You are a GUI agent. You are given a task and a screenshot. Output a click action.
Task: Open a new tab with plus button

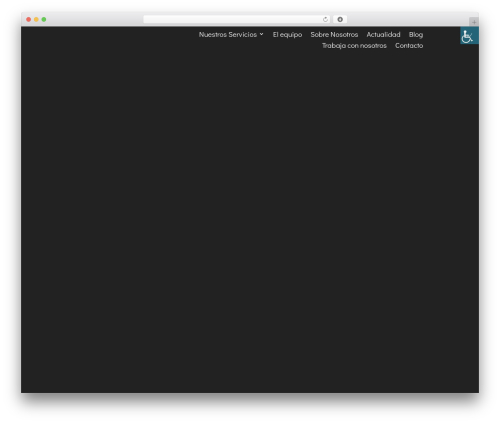(x=474, y=22)
